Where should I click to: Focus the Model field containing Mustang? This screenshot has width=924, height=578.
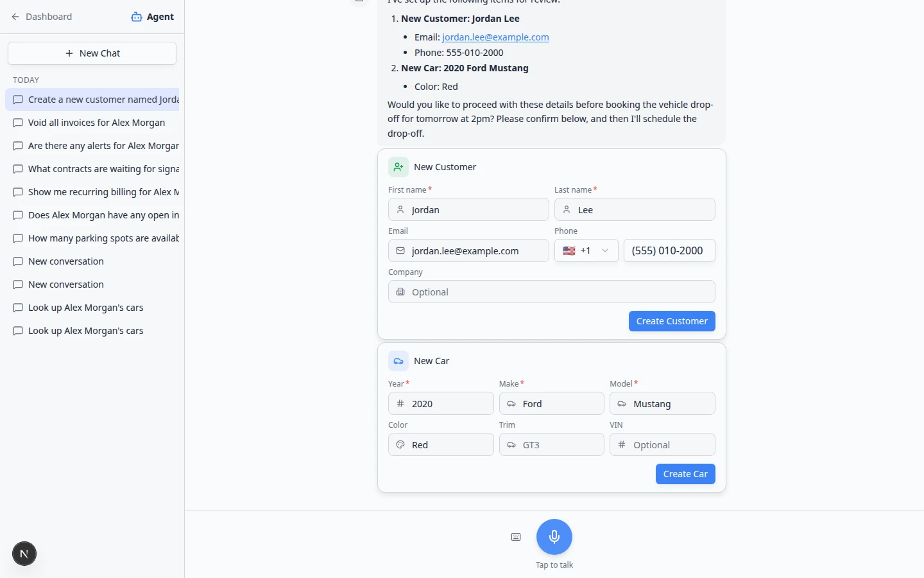click(662, 403)
